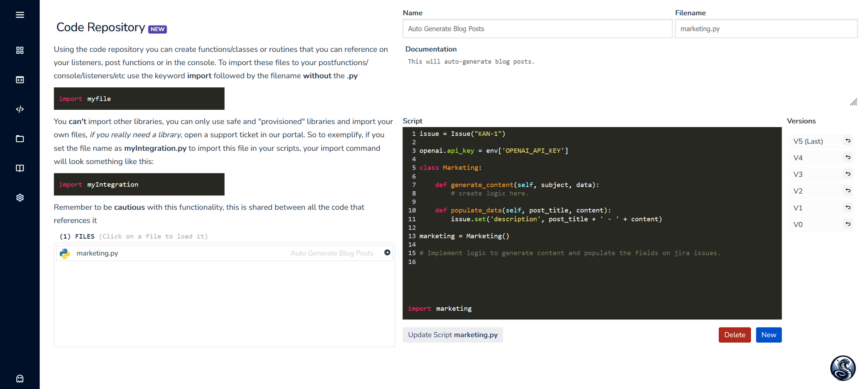Screen dimensions: 868x389
Task: Open the folder icon in sidebar
Action: click(x=20, y=139)
